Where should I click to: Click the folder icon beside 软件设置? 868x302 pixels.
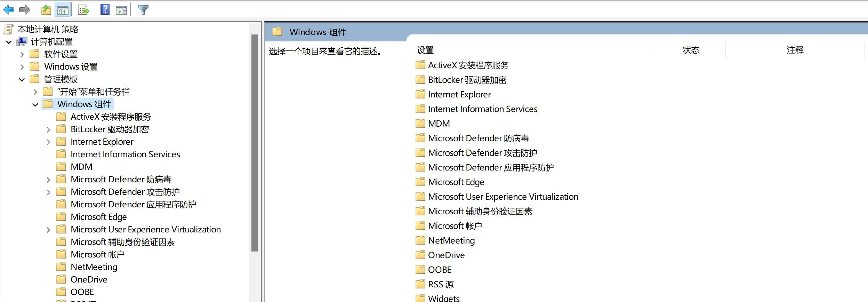[34, 54]
